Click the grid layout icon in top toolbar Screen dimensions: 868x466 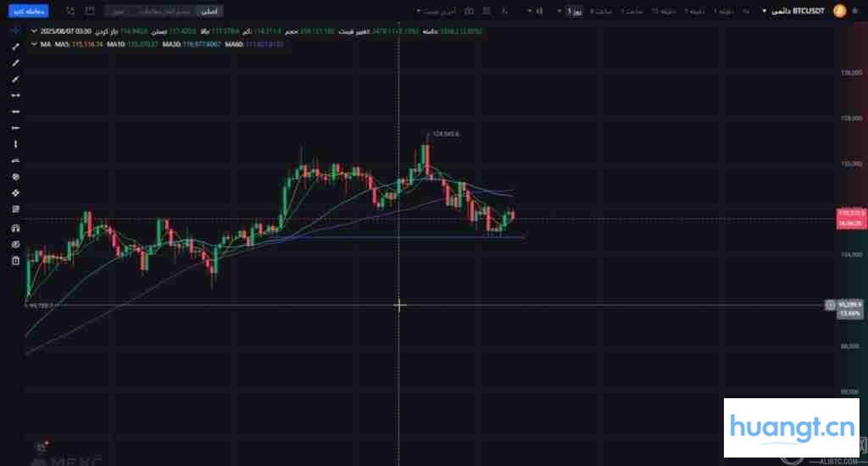tap(487, 11)
